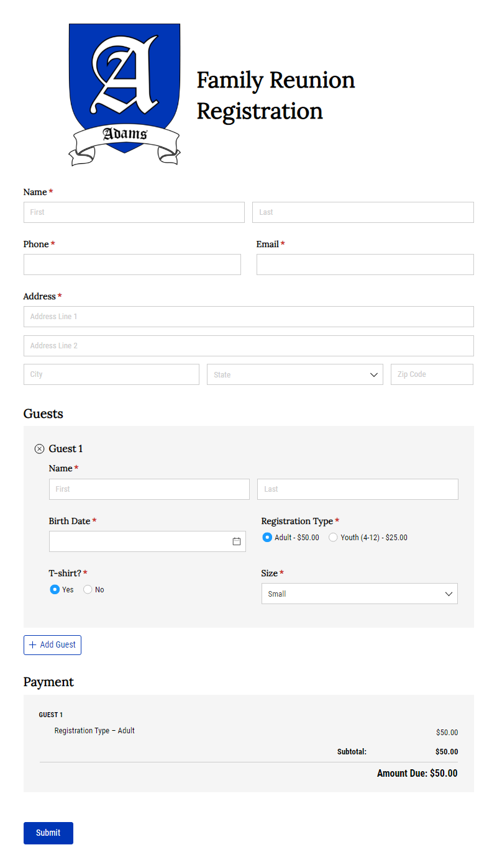Image resolution: width=497 pixels, height=868 pixels.
Task: Click the State dropdown chevron
Action: [x=373, y=374]
